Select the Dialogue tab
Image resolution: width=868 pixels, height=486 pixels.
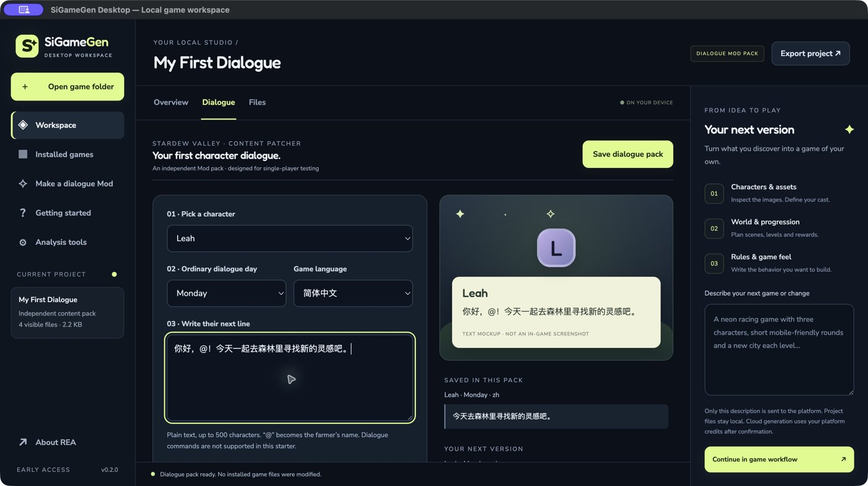[218, 102]
